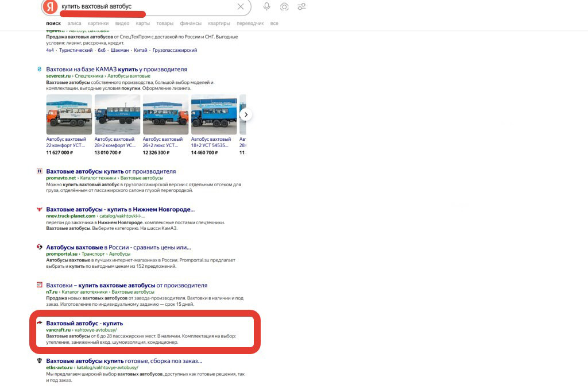Image resolution: width=588 pixels, height=392 pixels.
Task: Click the etks-avto.ru favicon
Action: pyautogui.click(x=40, y=361)
